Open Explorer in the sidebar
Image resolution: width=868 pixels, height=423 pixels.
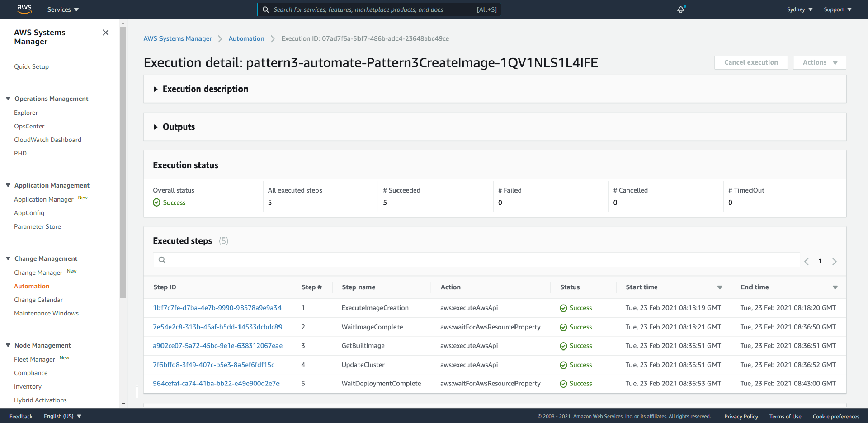(26, 113)
